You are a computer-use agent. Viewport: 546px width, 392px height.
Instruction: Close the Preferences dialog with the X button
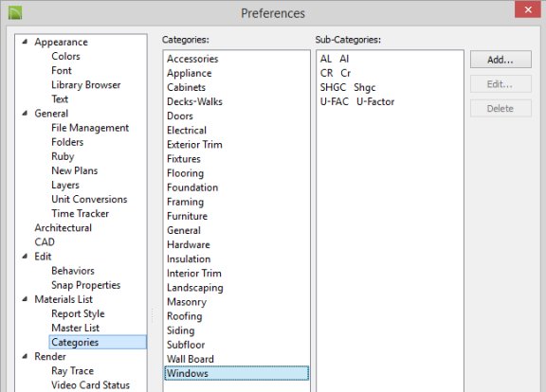(x=528, y=9)
